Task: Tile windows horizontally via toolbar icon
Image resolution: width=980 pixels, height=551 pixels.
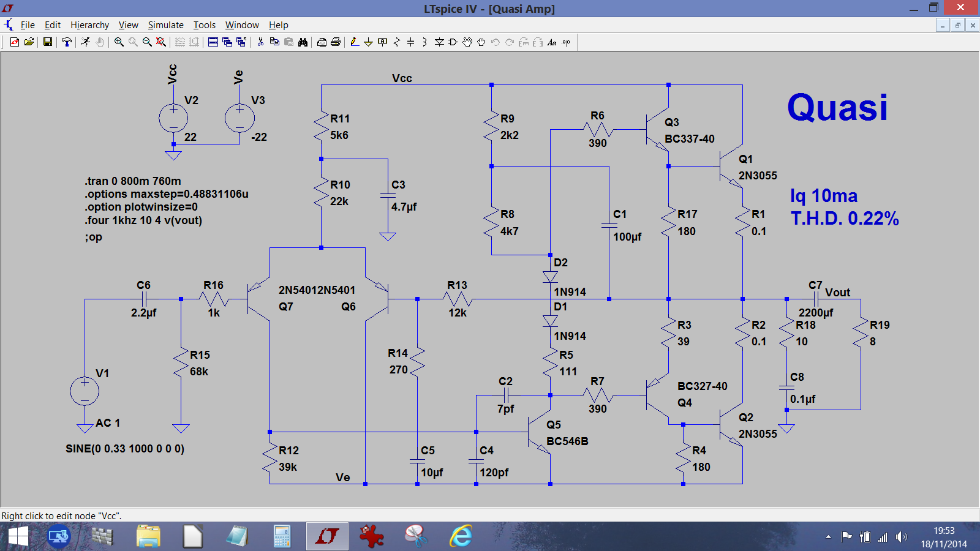Action: tap(213, 42)
